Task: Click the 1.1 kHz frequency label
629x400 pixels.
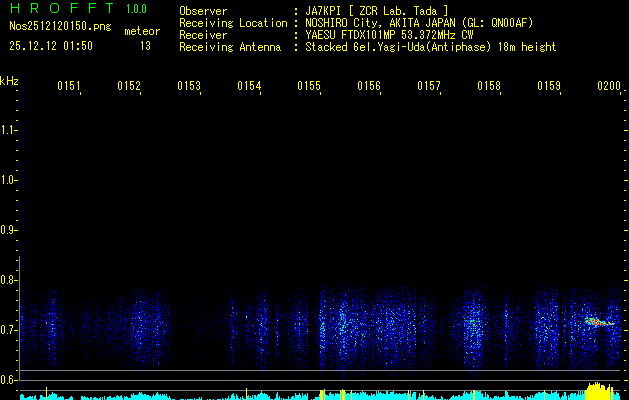Action: click(x=9, y=130)
